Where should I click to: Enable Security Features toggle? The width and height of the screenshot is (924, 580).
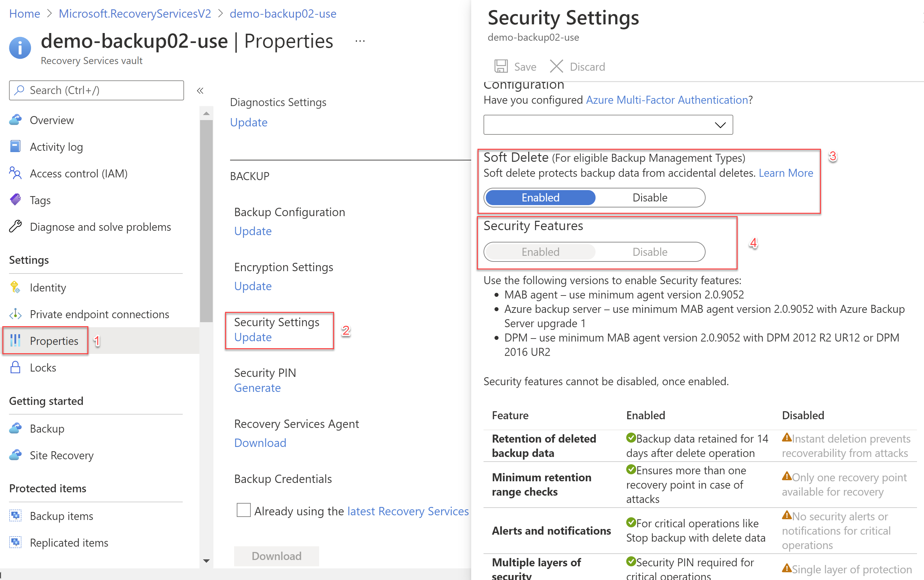point(539,251)
